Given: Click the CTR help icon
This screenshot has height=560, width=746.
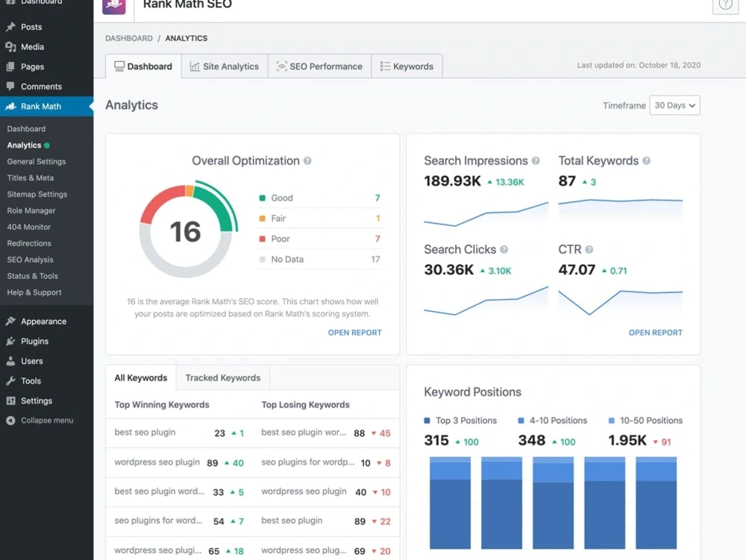Looking at the screenshot, I should pyautogui.click(x=589, y=250).
